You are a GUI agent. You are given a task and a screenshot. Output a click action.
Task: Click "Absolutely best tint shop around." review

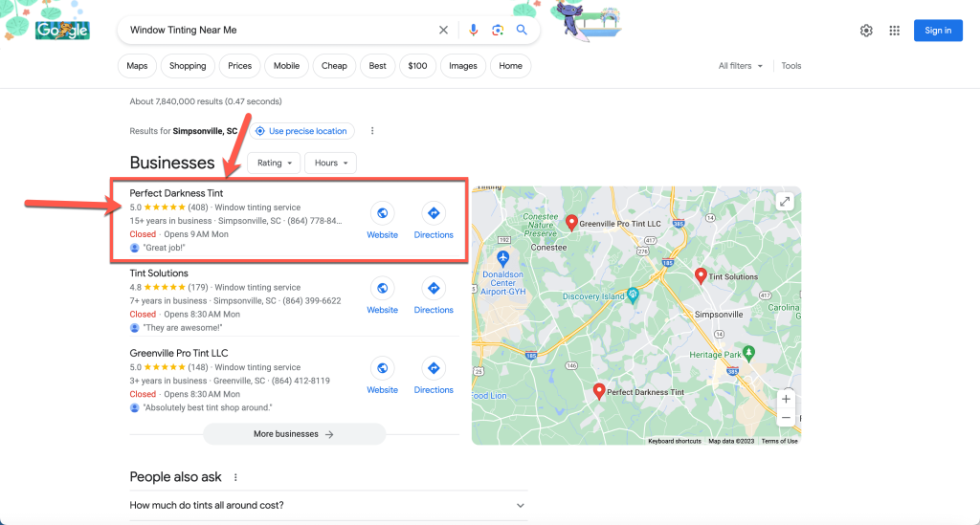point(208,407)
